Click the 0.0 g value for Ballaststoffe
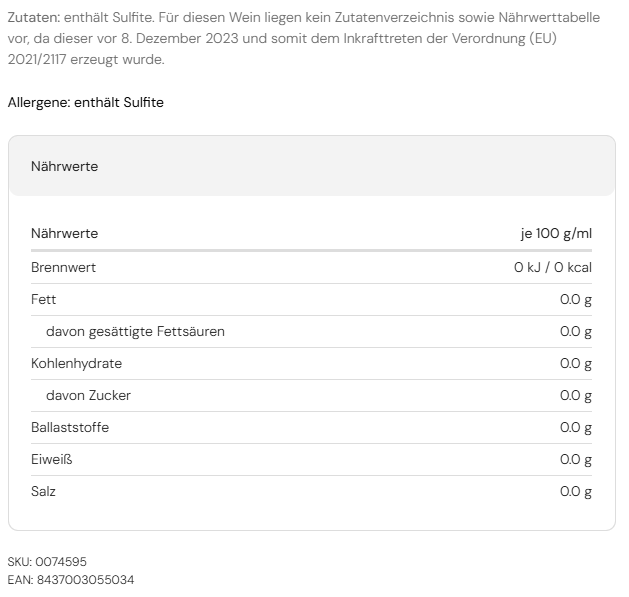 (575, 428)
